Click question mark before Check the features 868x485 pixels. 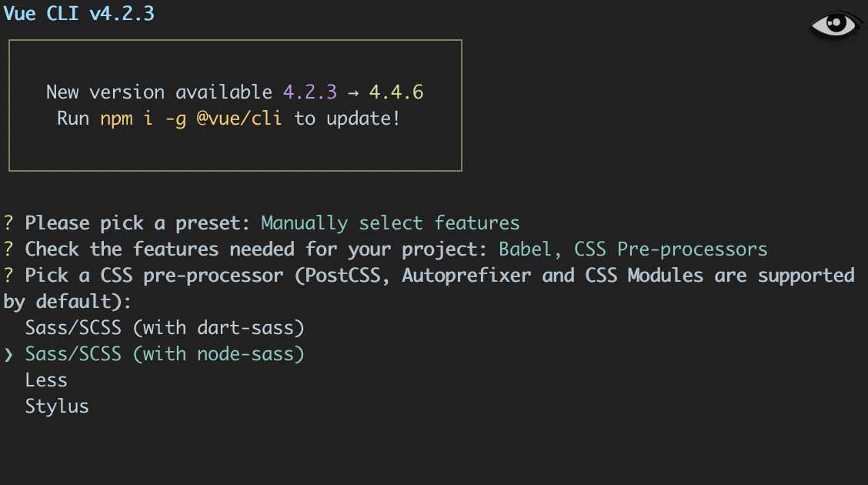(8, 249)
